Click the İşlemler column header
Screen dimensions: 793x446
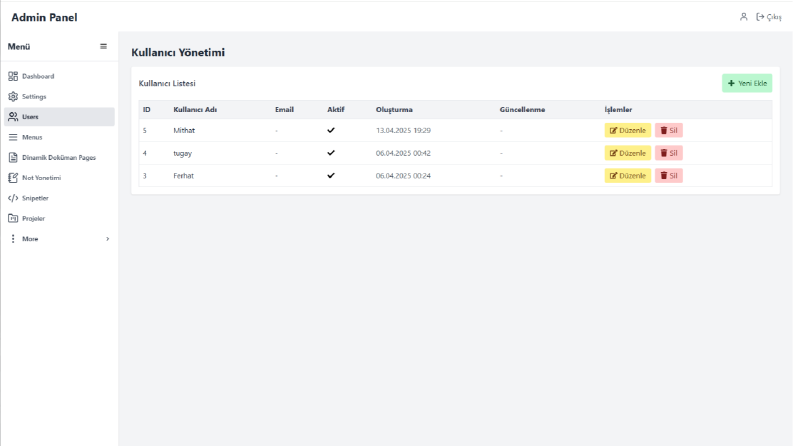pos(618,110)
